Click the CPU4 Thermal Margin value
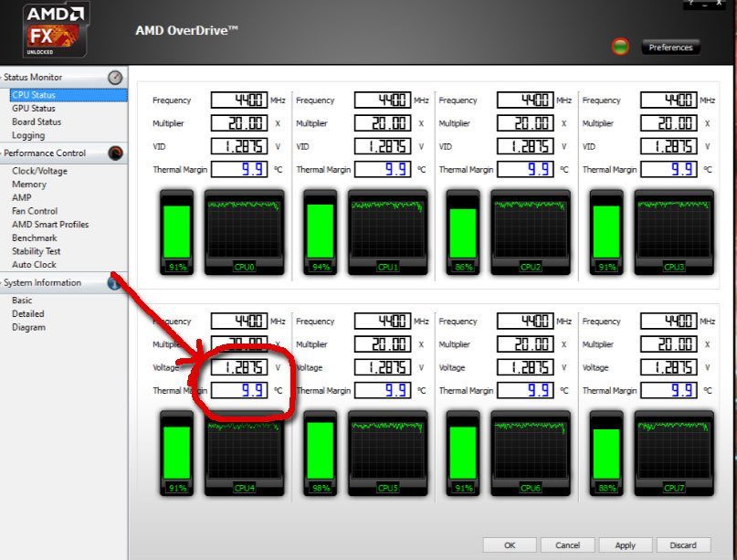This screenshot has width=737, height=560. pos(239,390)
